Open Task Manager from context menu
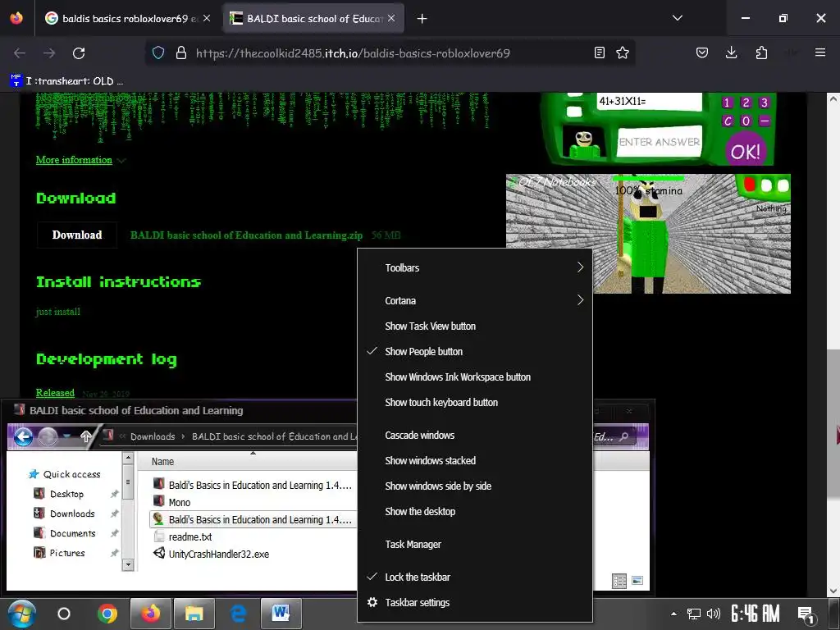The image size is (840, 630). click(x=475, y=545)
